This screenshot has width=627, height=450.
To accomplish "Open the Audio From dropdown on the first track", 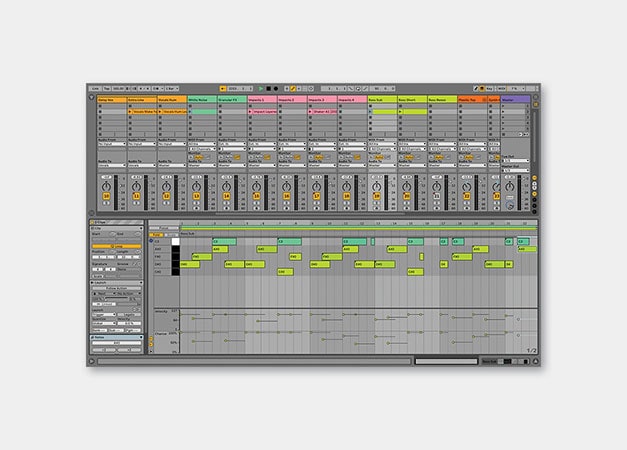I will [x=112, y=144].
